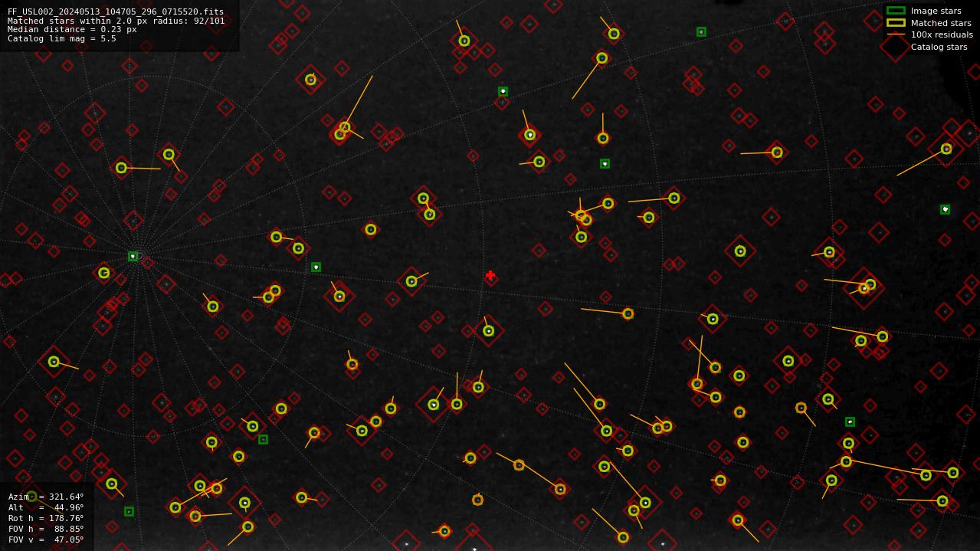Screen dimensions: 980x551
Task: Click the 'FOV v = 47.05°' readout
Action: [x=46, y=540]
